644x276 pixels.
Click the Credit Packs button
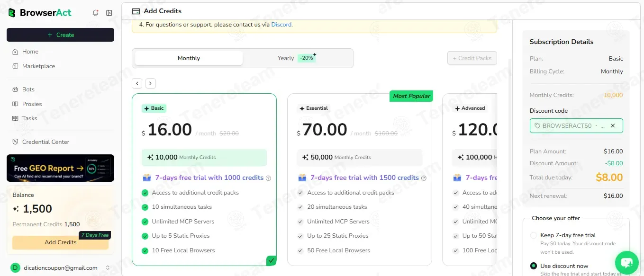point(472,58)
